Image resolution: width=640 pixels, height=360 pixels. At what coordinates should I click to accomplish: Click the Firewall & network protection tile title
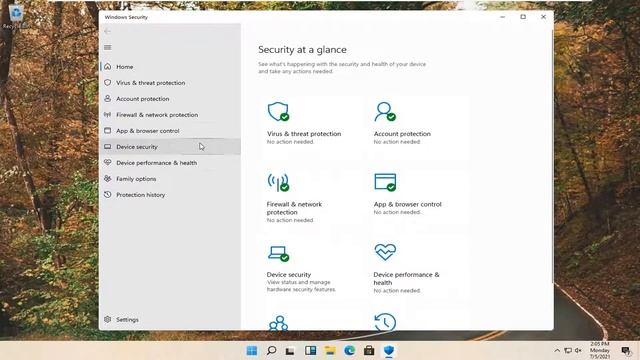point(294,208)
